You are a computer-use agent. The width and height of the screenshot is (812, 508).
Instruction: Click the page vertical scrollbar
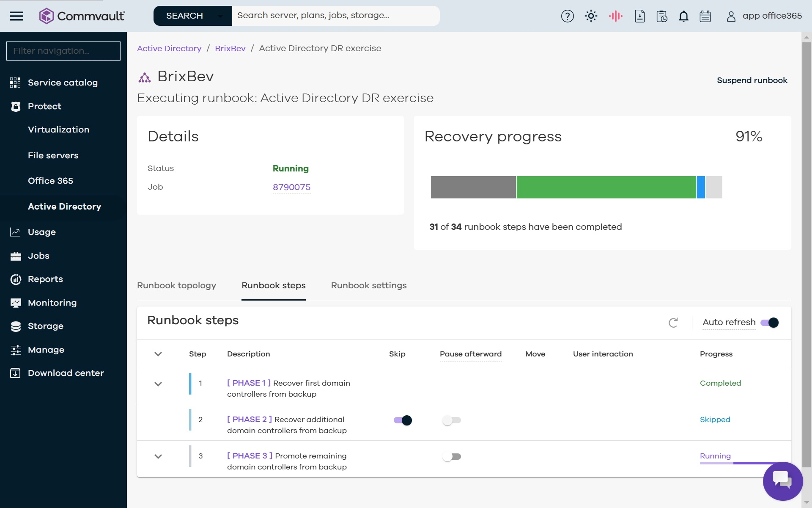point(807,254)
